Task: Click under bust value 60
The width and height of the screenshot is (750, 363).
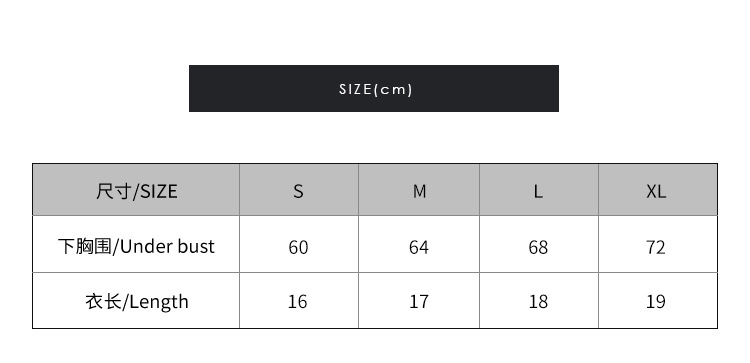Action: [298, 247]
